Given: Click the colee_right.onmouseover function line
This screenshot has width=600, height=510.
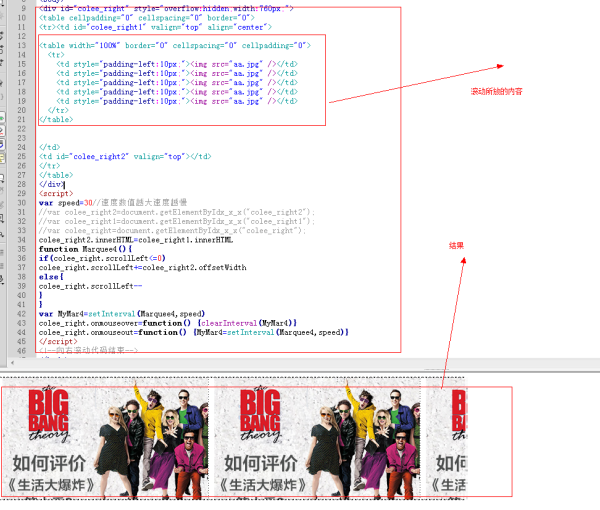Looking at the screenshot, I should click(168, 323).
